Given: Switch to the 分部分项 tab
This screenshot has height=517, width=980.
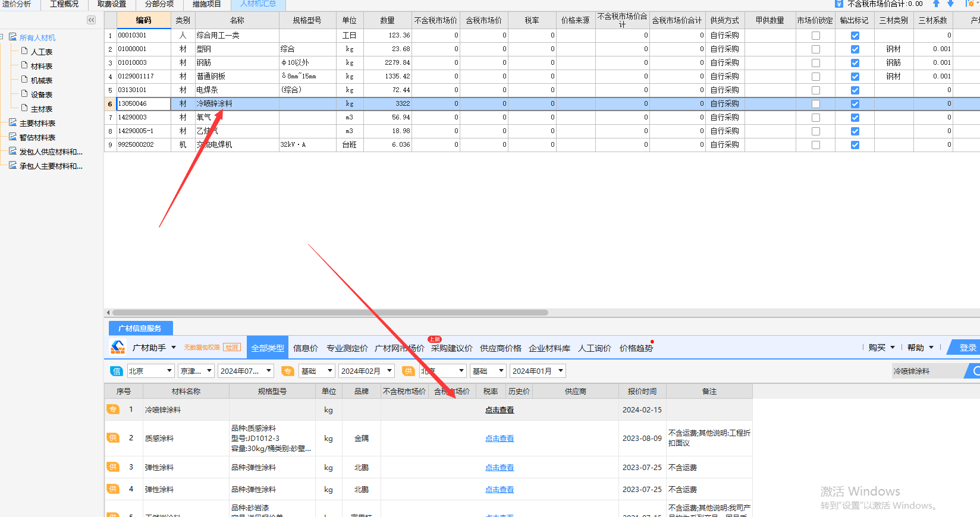Looking at the screenshot, I should (159, 4).
